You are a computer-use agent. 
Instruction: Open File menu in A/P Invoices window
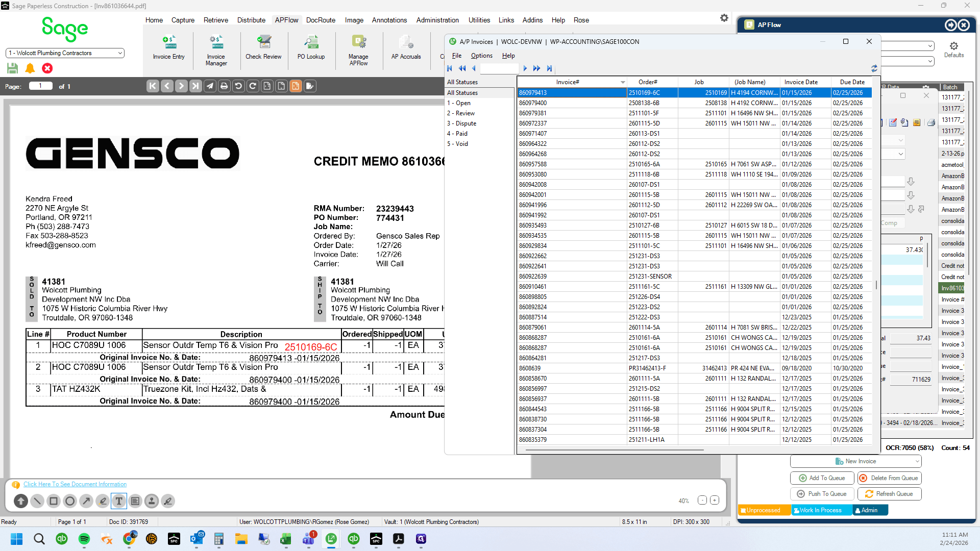point(457,56)
